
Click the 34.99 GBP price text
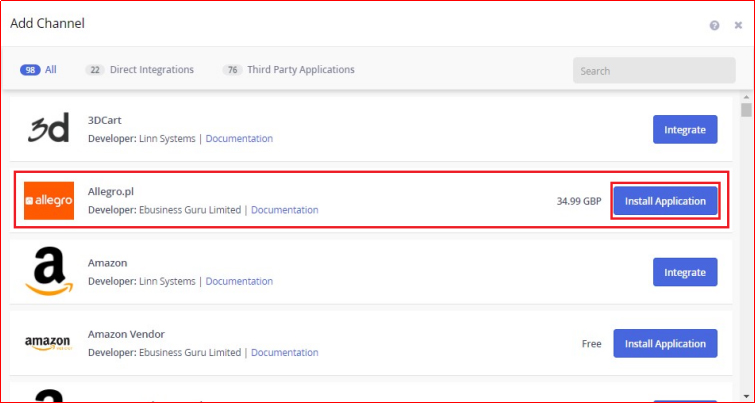(579, 201)
